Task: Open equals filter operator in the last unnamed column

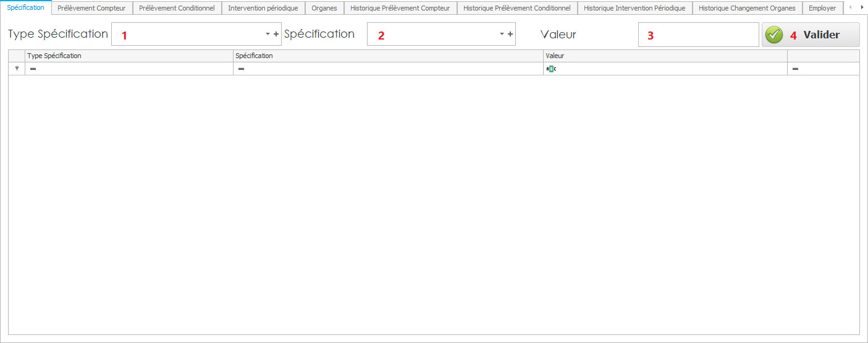Action: tap(796, 69)
